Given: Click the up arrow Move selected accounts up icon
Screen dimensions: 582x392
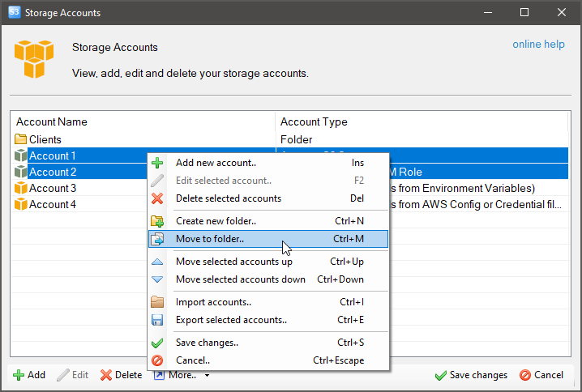Looking at the screenshot, I should point(158,262).
